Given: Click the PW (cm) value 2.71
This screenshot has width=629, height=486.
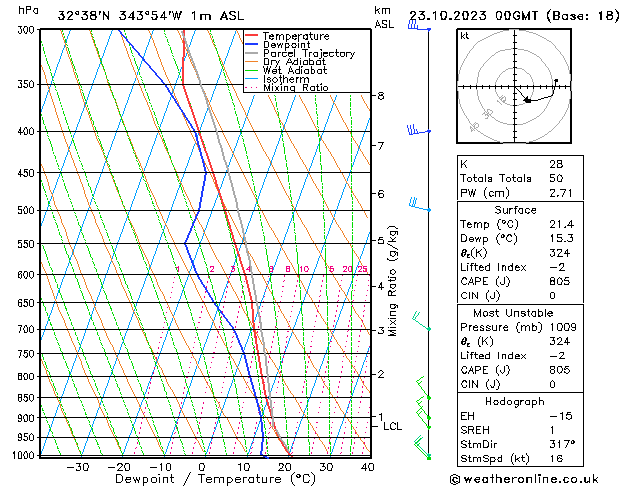Looking at the screenshot, I should 561,193.
